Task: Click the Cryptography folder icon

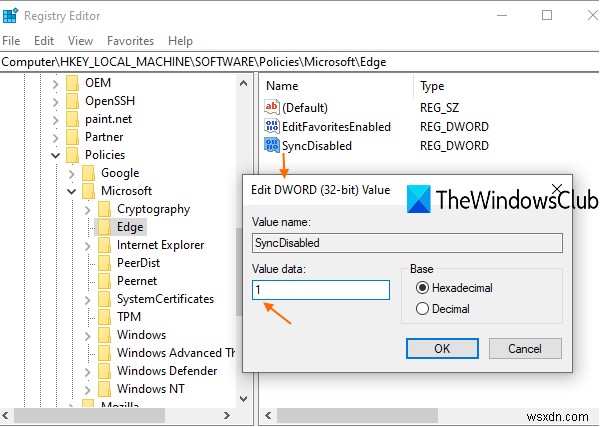Action: [104, 209]
